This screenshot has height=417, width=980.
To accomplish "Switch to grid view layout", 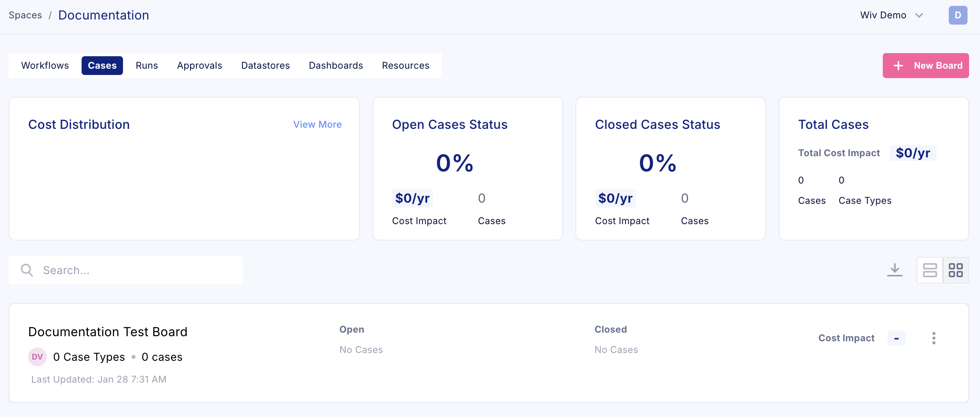I will 956,270.
